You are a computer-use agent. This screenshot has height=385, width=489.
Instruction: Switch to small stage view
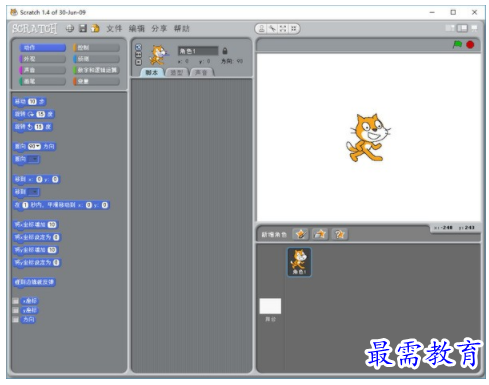click(x=450, y=29)
